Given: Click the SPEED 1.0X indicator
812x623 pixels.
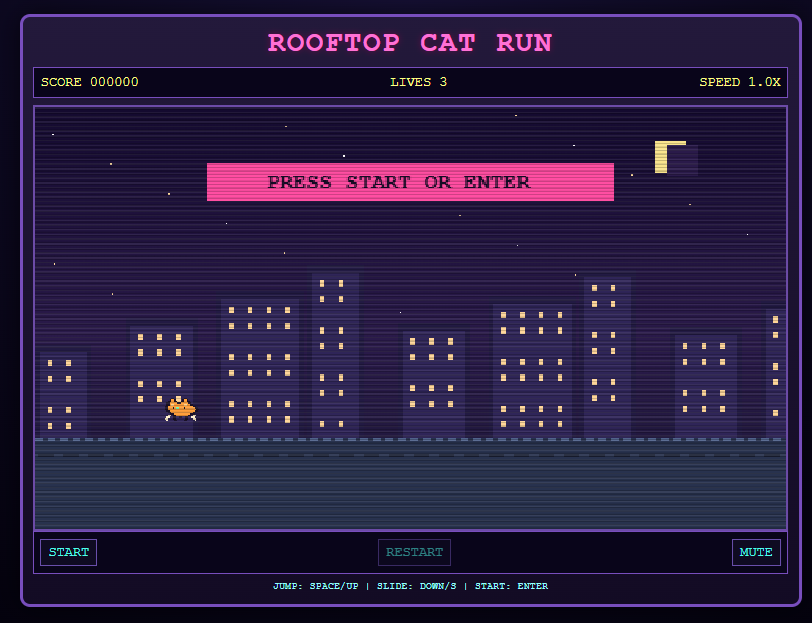Looking at the screenshot, I should pos(741,82).
